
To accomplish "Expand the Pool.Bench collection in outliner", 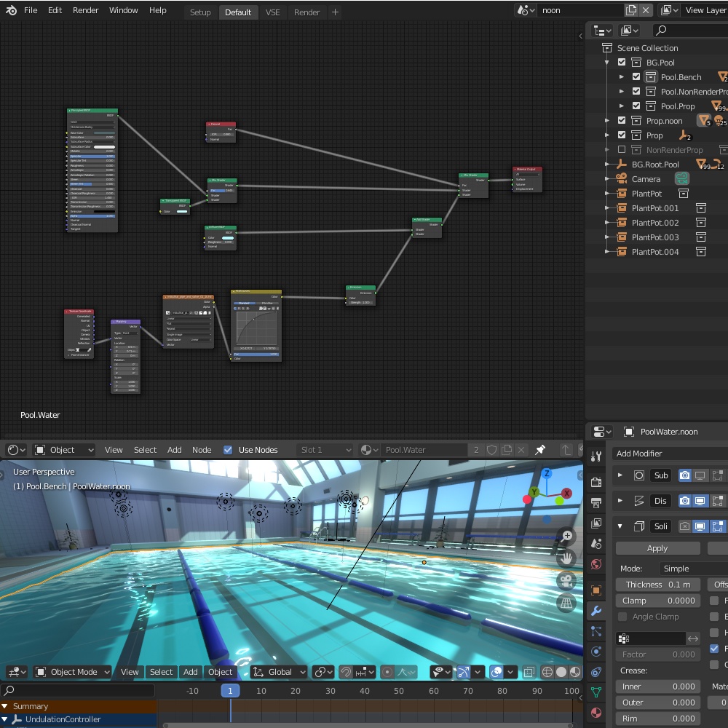I will pos(621,77).
